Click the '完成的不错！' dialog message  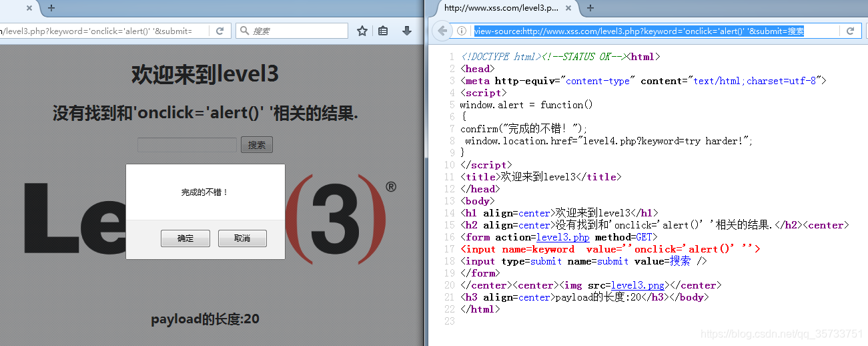(205, 192)
